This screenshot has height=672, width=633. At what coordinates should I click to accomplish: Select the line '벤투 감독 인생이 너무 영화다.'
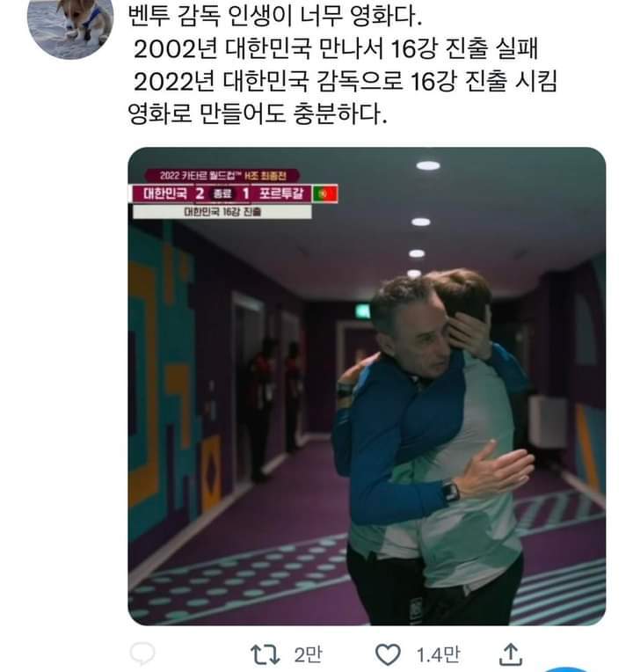pyautogui.click(x=275, y=16)
